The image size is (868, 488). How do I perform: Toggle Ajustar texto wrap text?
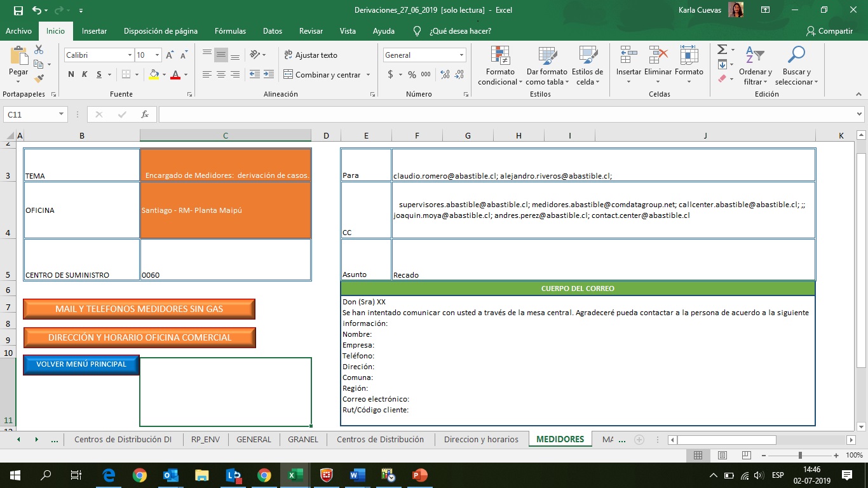[311, 55]
